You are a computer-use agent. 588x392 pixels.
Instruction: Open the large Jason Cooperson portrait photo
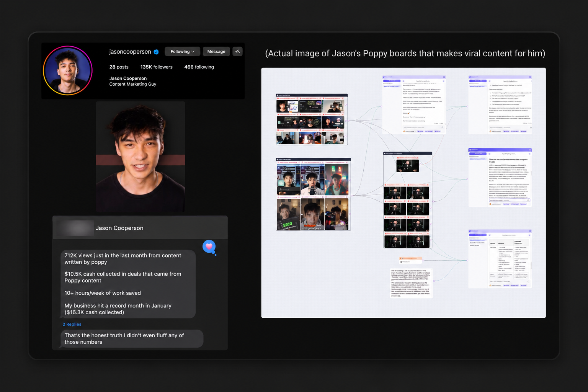pyautogui.click(x=140, y=157)
